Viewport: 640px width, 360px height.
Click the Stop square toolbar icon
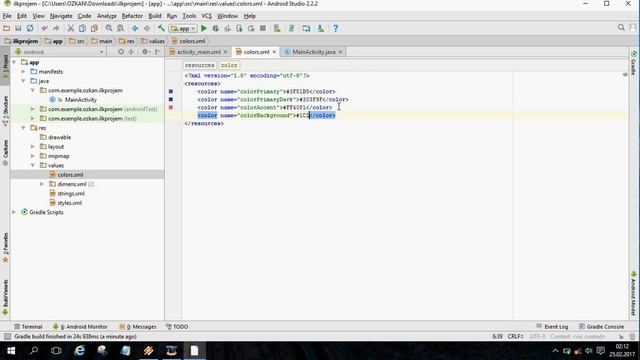(x=263, y=28)
